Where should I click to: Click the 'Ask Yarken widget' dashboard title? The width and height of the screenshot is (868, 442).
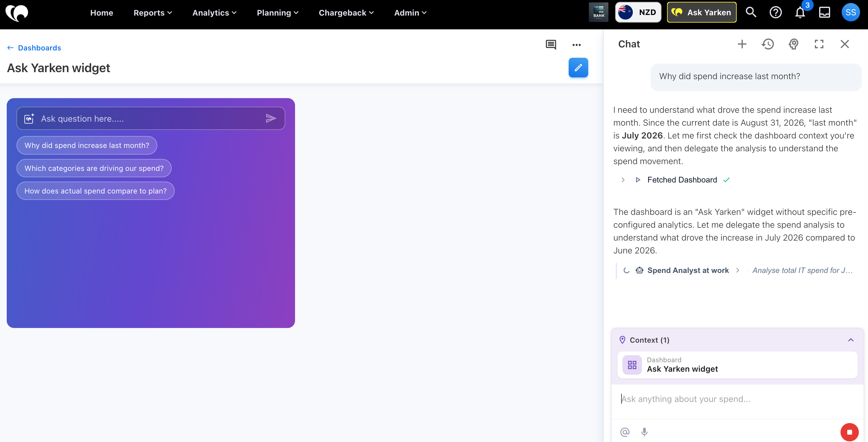tap(59, 68)
